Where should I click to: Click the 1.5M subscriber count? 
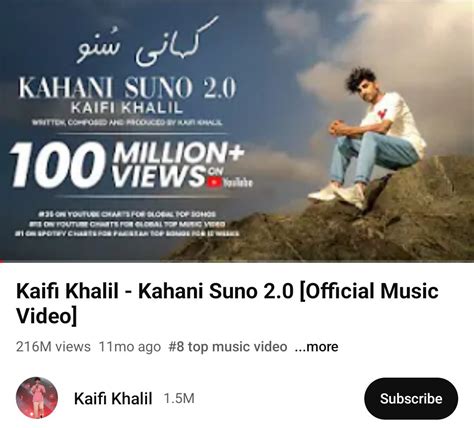pyautogui.click(x=179, y=399)
